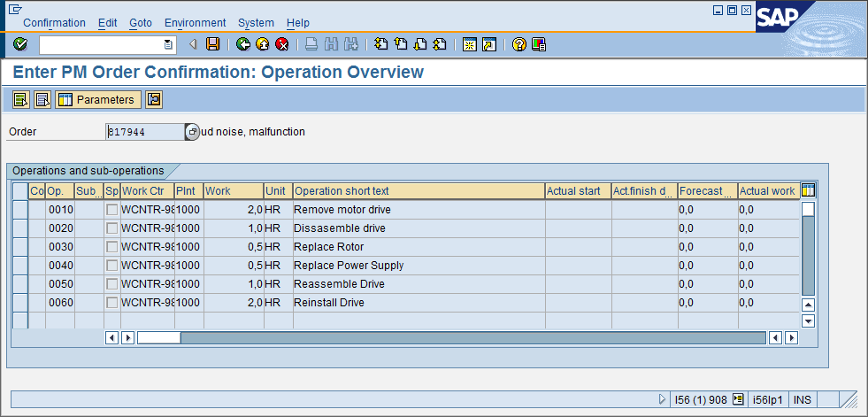Click the far-right horizontal scroll right arrow
Image resolution: width=868 pixels, height=417 pixels.
pyautogui.click(x=792, y=337)
